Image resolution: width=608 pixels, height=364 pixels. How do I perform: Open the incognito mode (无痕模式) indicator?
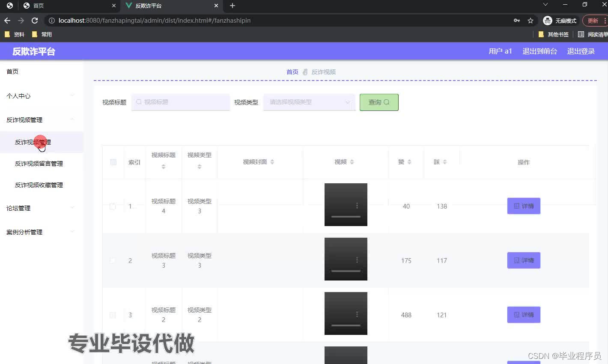point(560,21)
